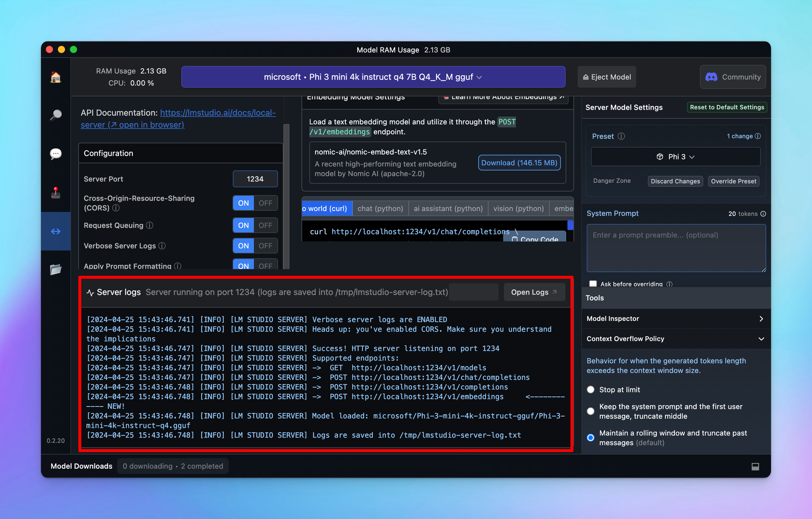812x519 pixels.
Task: Toggle Apply Prompt Formatting switch
Action: coord(255,265)
